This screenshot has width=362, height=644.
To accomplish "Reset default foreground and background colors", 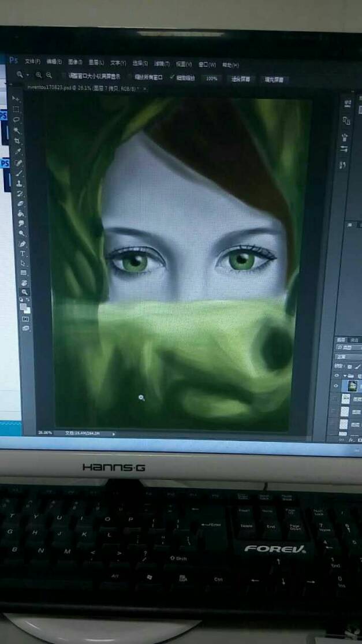I will (21, 299).
